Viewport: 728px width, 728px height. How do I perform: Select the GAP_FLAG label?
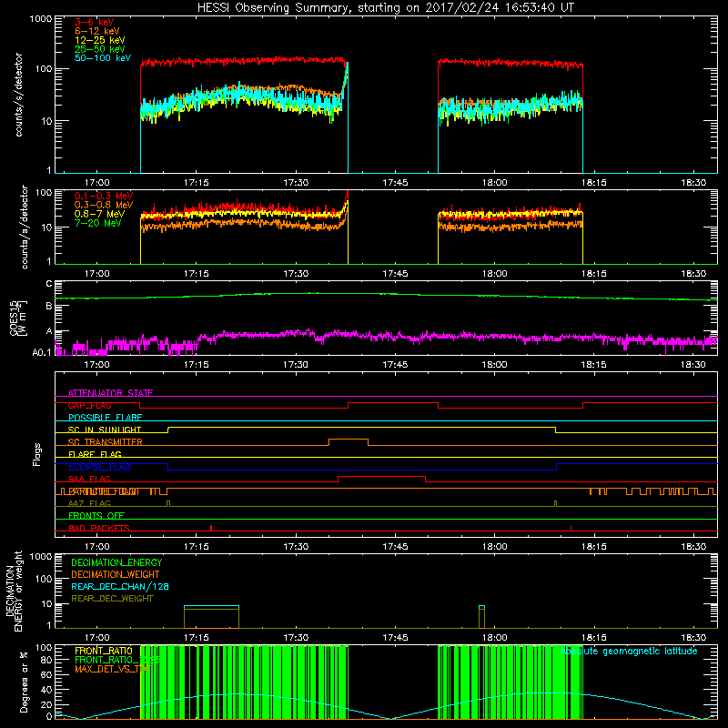(x=89, y=405)
